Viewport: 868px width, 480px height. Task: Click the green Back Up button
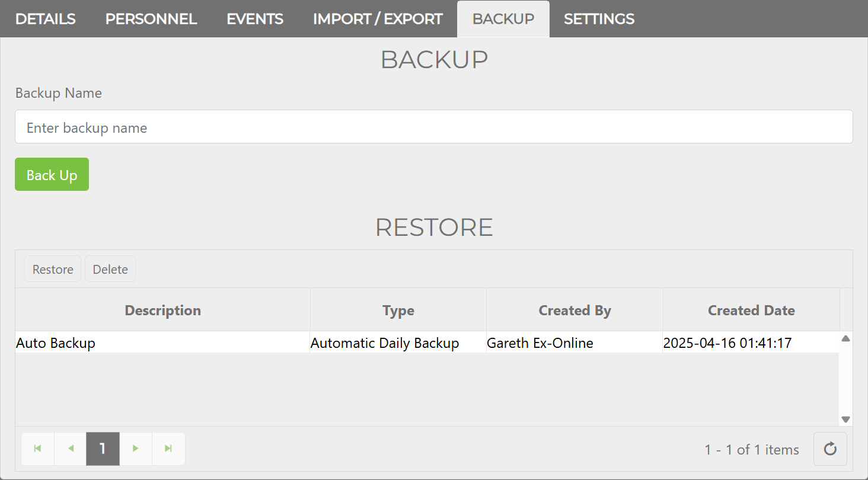52,174
